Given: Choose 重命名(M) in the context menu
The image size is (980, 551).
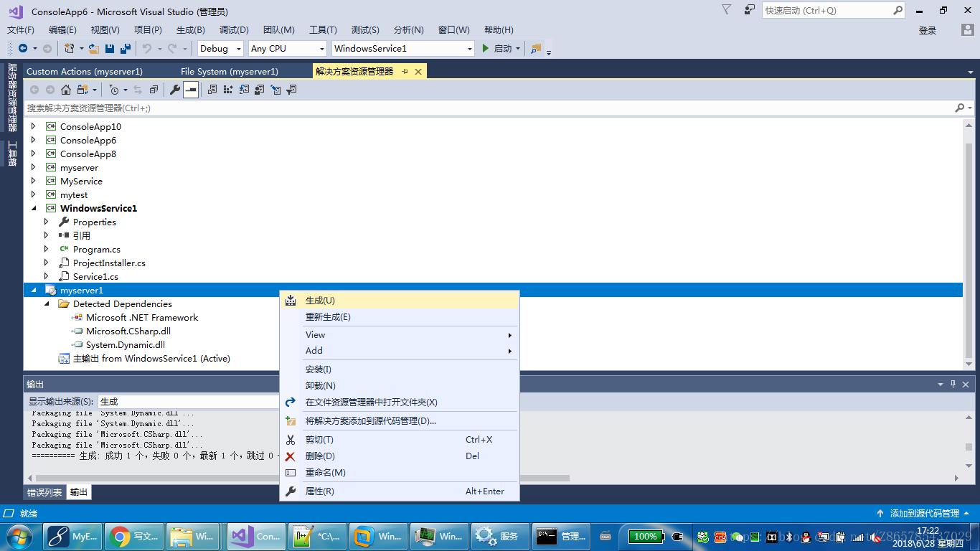Looking at the screenshot, I should [399, 472].
